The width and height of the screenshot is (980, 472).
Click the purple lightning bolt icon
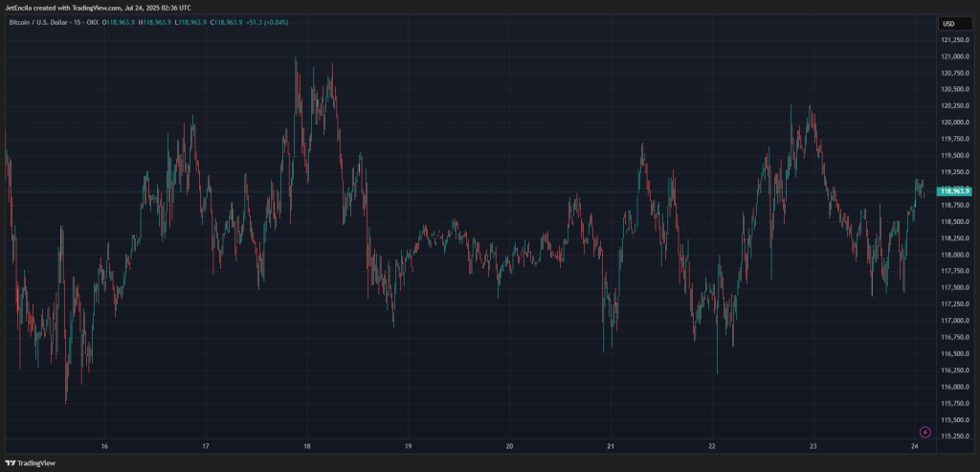click(924, 432)
